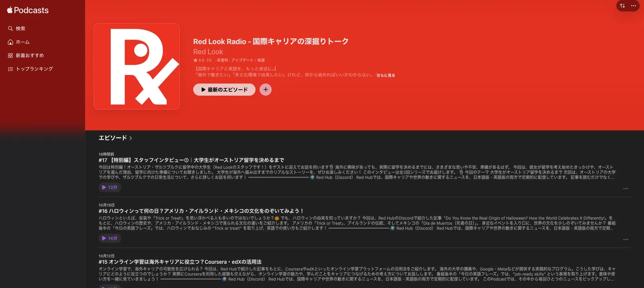This screenshot has width=644, height=288.
Task: Click the 5.0 star rating
Action: [x=202, y=60]
